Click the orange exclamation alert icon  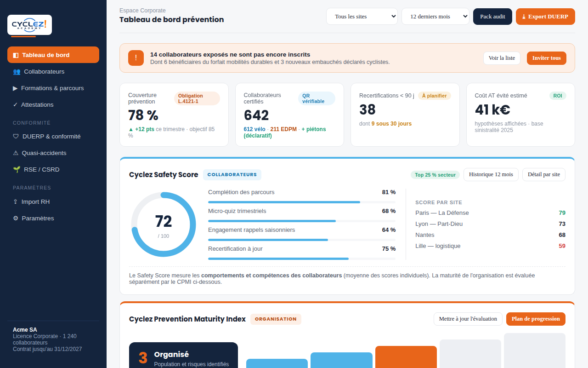pos(136,58)
